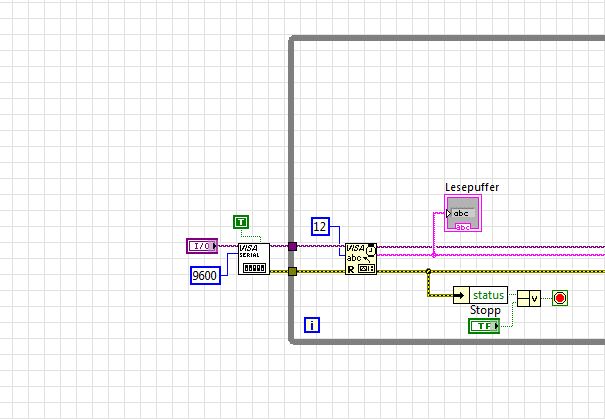The height and width of the screenshot is (419, 605).
Task: Click the loop stop condition terminal
Action: [x=559, y=298]
